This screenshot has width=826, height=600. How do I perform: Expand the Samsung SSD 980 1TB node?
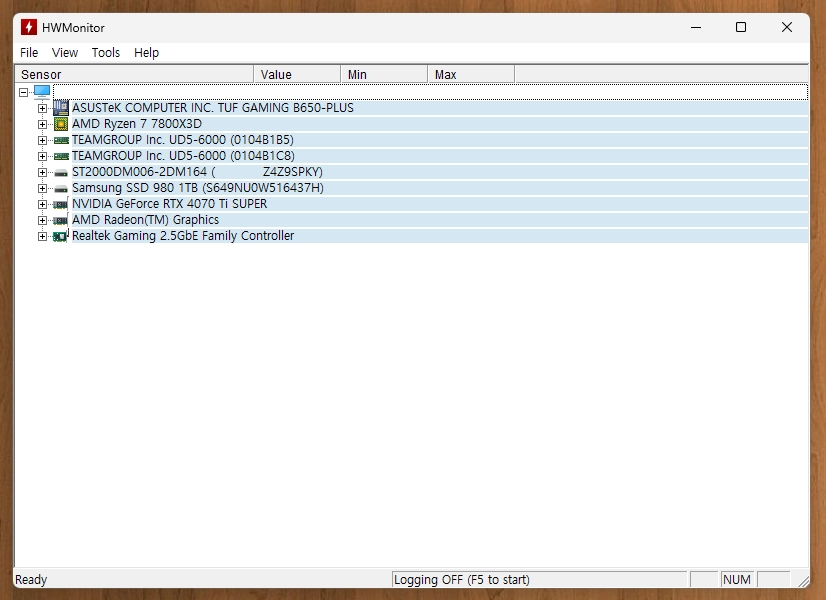42,189
